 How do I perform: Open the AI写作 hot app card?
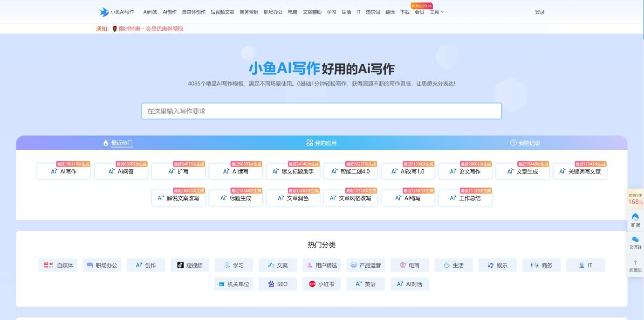click(64, 171)
